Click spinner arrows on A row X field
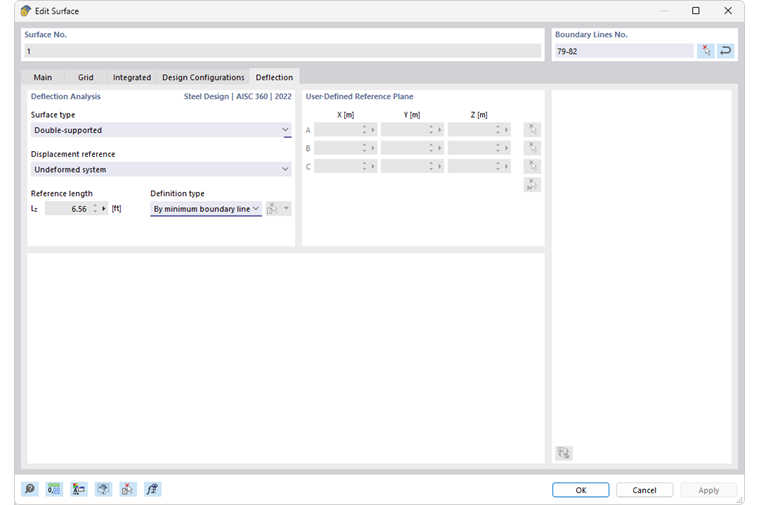The image size is (760, 505). (x=364, y=130)
